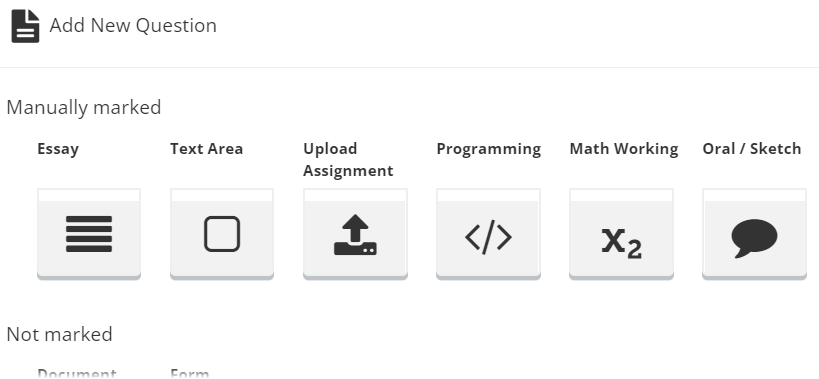Image resolution: width=819 pixels, height=379 pixels.
Task: Click the Oral / Sketch label
Action: (752, 149)
